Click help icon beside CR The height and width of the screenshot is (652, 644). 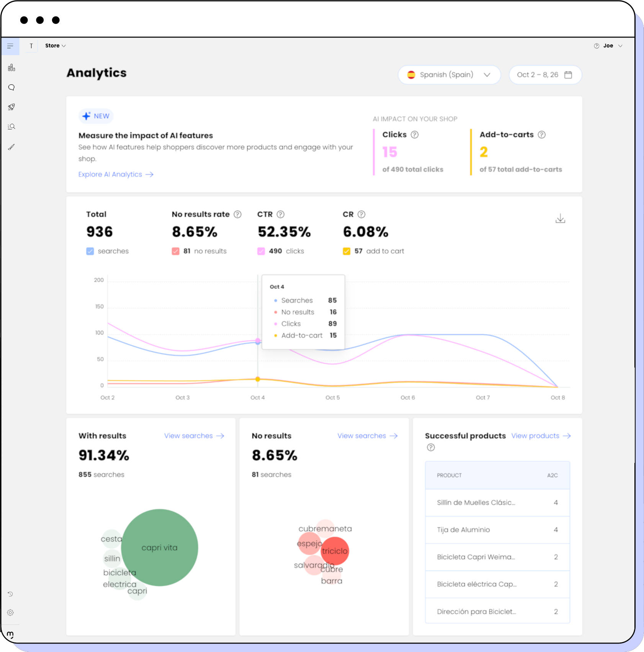pyautogui.click(x=361, y=214)
